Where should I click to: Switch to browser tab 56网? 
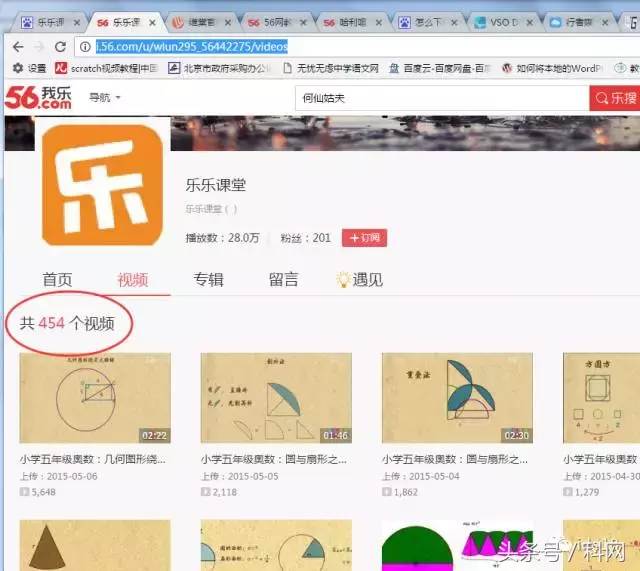[x=276, y=22]
